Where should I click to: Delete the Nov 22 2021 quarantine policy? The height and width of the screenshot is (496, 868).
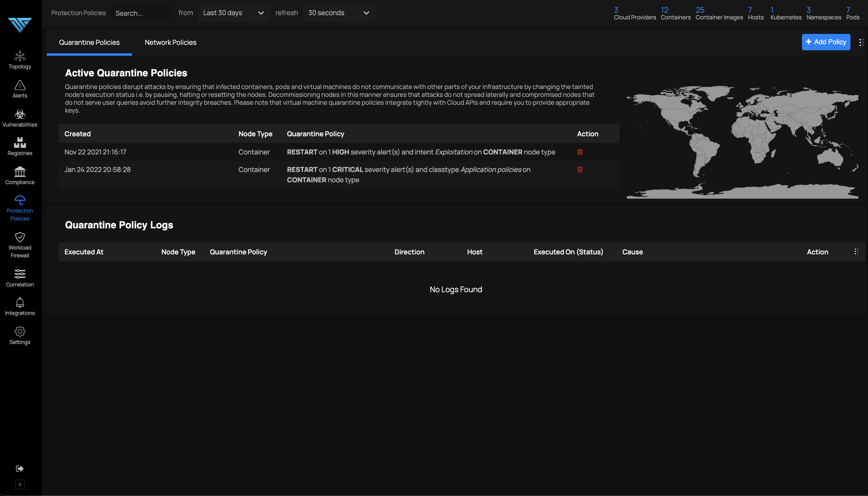click(x=580, y=152)
